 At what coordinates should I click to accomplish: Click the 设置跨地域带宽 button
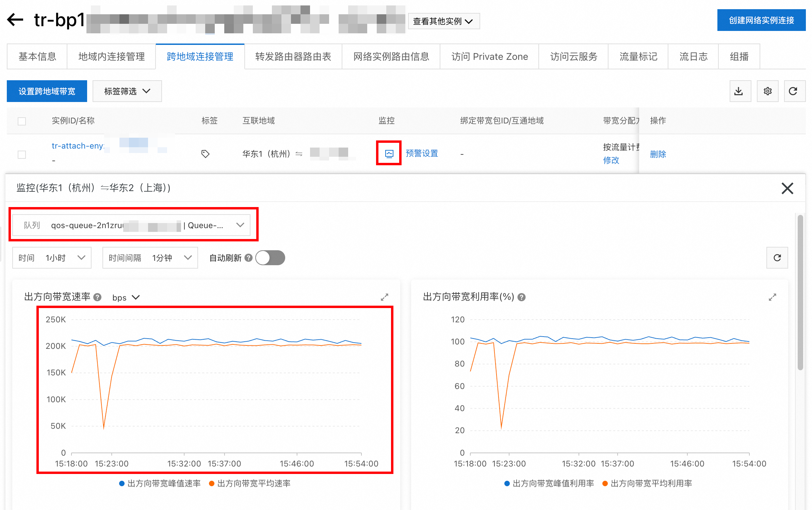(47, 91)
